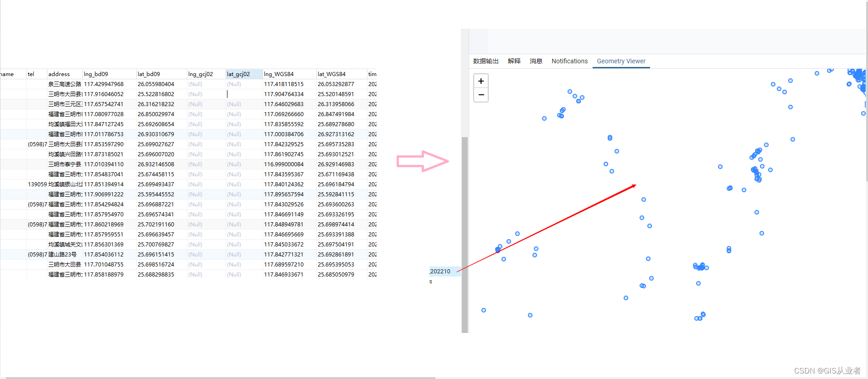Click the lng_bd09 column header
Viewport: 868px width, 379px height.
(x=109, y=74)
